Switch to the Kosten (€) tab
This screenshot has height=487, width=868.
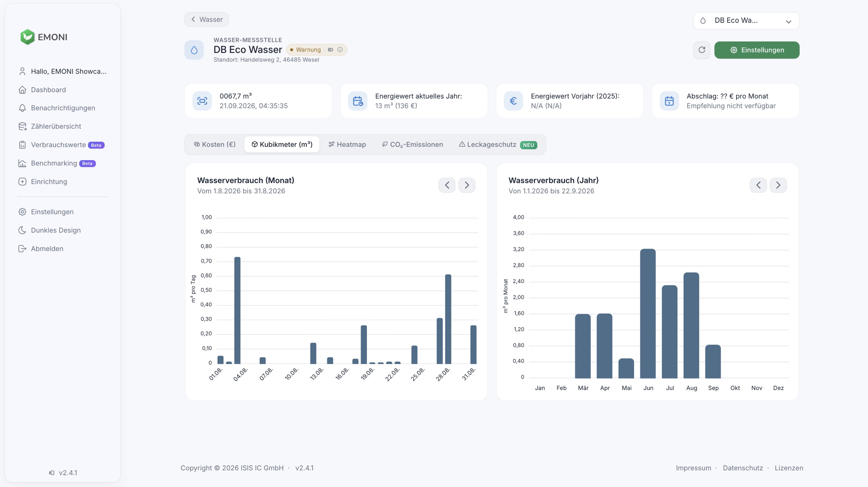tap(215, 145)
